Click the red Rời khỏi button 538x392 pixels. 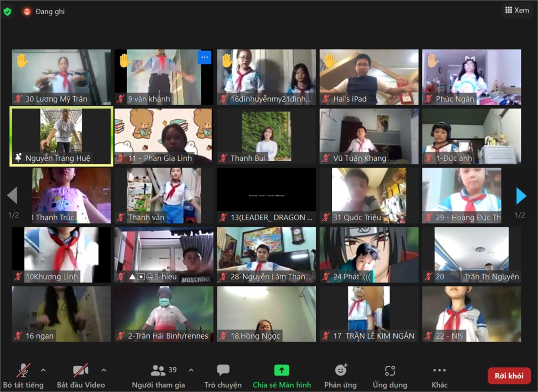(509, 376)
